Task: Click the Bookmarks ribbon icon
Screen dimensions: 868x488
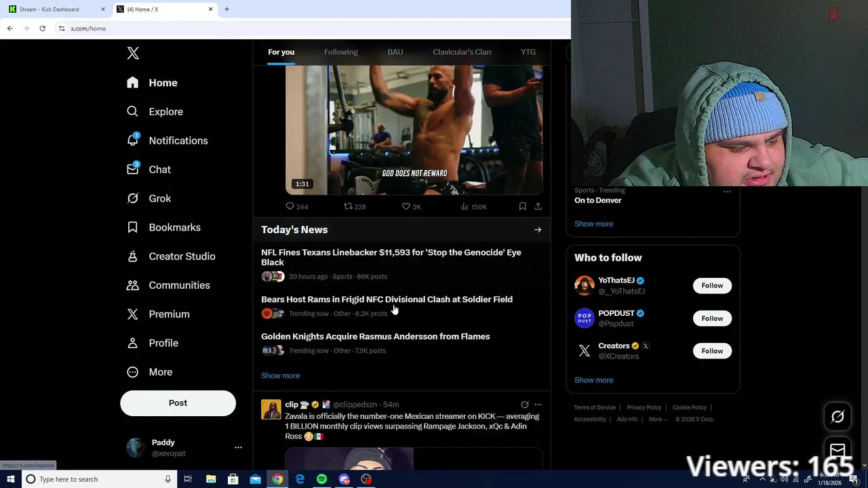Action: click(x=133, y=228)
